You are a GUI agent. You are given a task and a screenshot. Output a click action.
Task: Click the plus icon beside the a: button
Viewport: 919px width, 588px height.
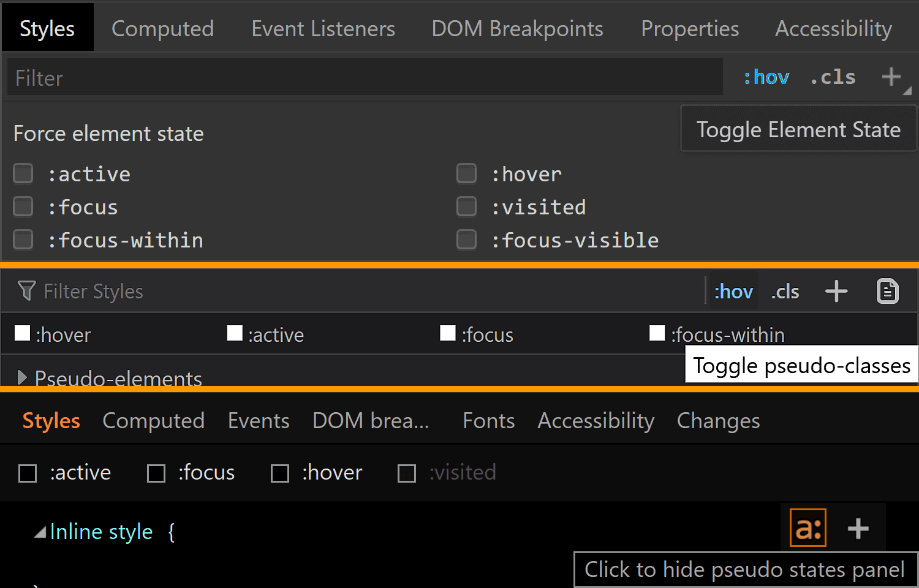coord(858,529)
